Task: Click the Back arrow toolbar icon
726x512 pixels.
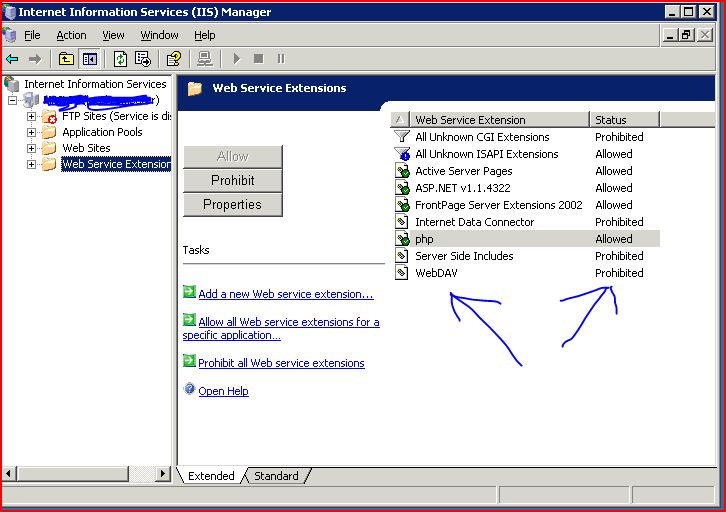Action: tap(13, 59)
